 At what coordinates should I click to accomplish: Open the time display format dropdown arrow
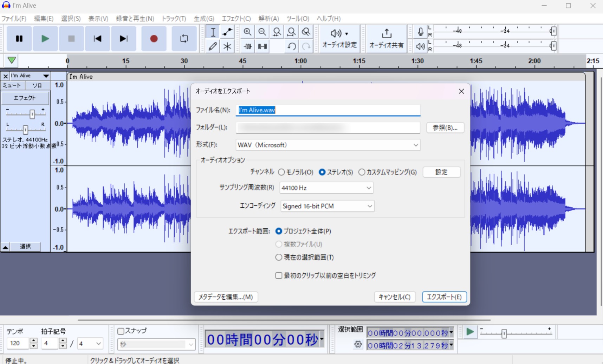(322, 339)
